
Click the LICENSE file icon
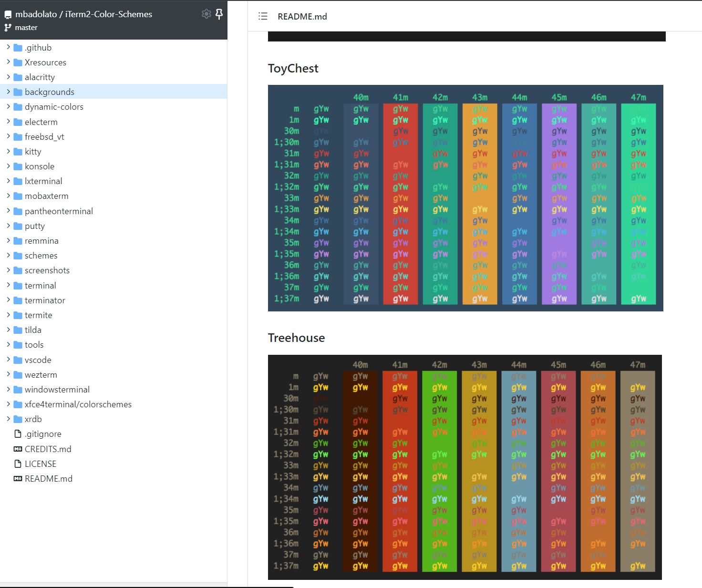[18, 464]
